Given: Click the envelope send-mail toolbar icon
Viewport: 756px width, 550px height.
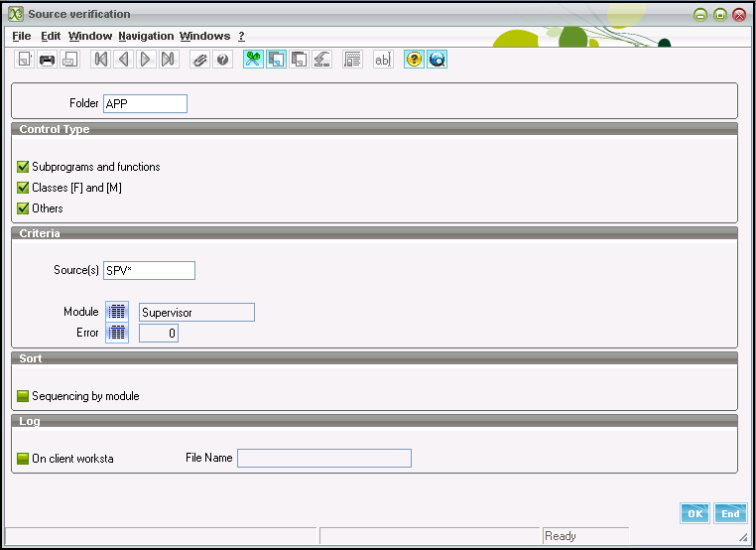Looking at the screenshot, I should (x=69, y=60).
